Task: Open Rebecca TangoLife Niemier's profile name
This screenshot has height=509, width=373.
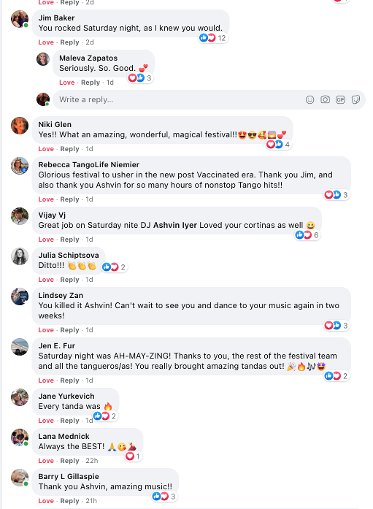Action: click(89, 165)
